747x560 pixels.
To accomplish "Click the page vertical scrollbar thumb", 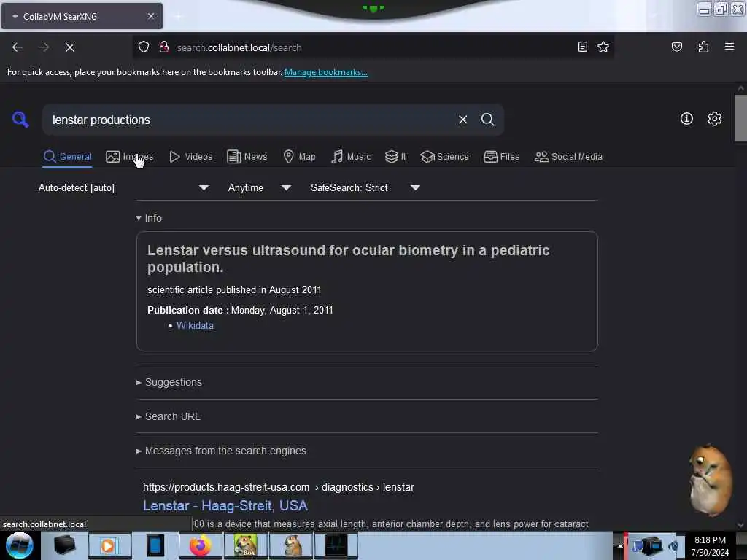I will pos(740,118).
